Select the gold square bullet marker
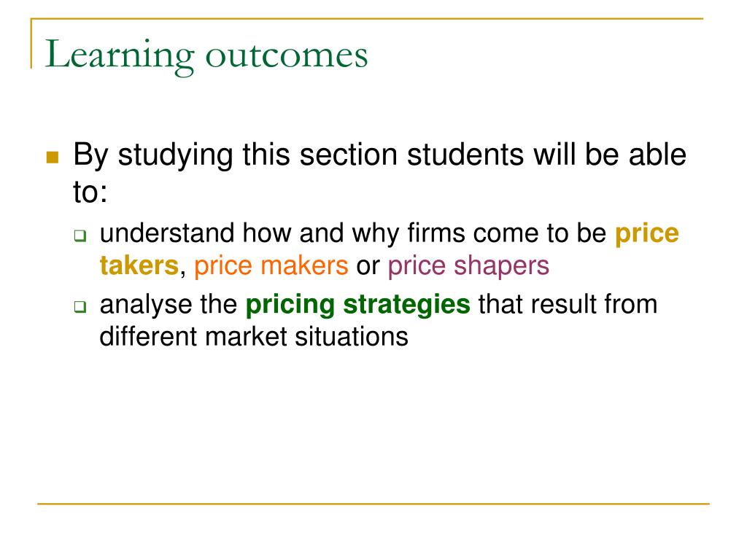747x560 pixels. pyautogui.click(x=53, y=157)
